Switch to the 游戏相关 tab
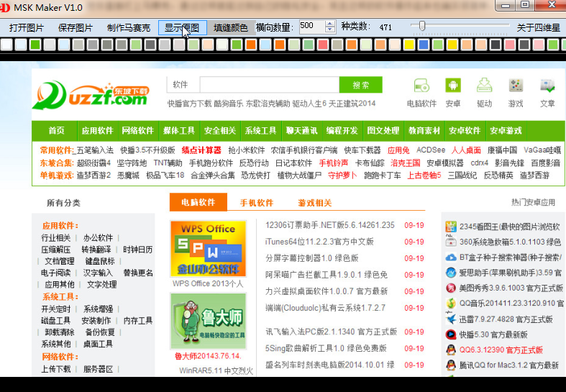The height and width of the screenshot is (392, 566). click(315, 203)
